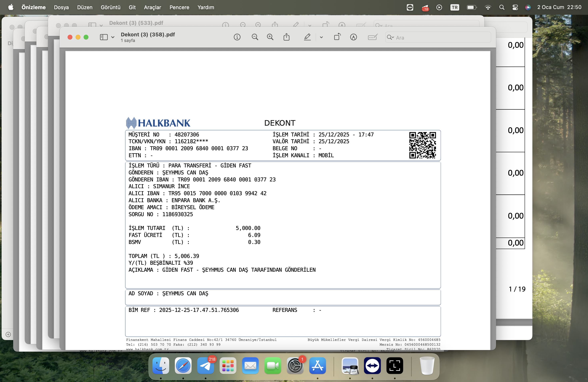This screenshot has width=588, height=382.
Task: Open System Settings from the Dock
Action: tap(295, 365)
